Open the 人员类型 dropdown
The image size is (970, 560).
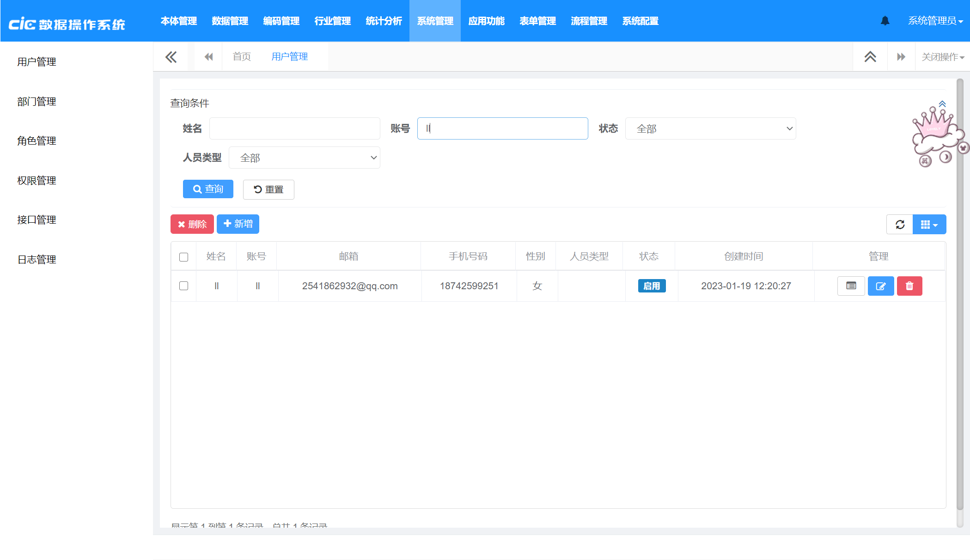click(305, 158)
